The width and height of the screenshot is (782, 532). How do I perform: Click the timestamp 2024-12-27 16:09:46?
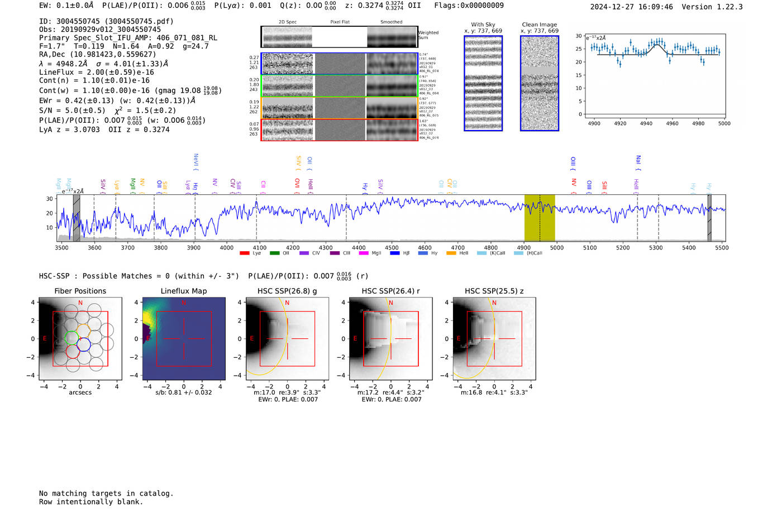coord(632,7)
